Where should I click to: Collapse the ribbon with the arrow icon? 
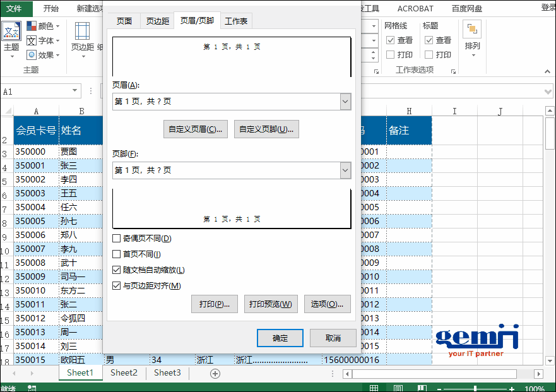(x=546, y=71)
